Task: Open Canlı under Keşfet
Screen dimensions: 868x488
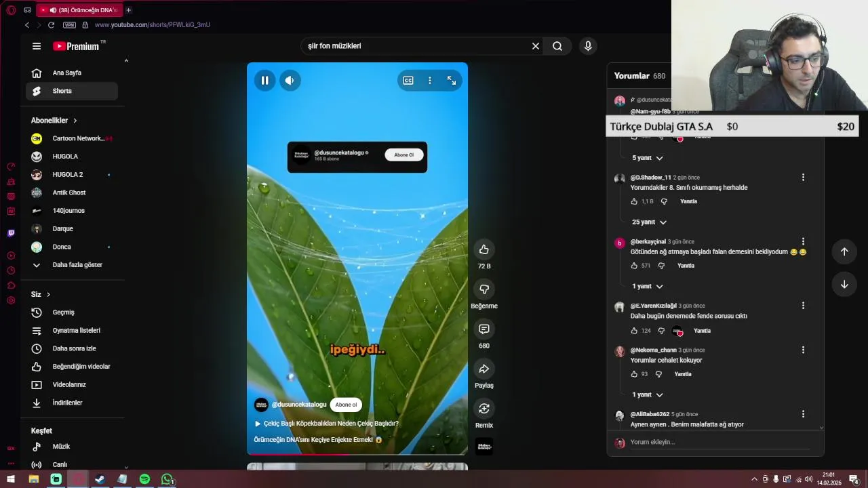Action: pyautogui.click(x=72, y=464)
